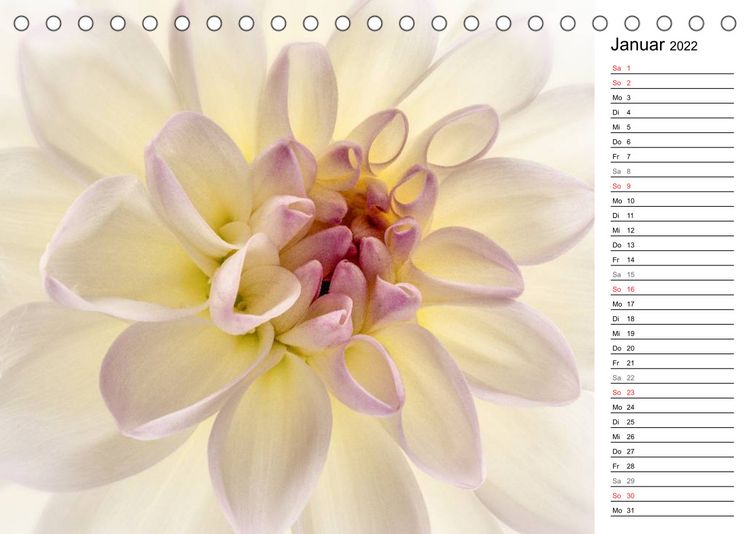Viewport: 750px width, 534px height.
Task: Select the 'So 9' calendar row
Action: [672, 186]
